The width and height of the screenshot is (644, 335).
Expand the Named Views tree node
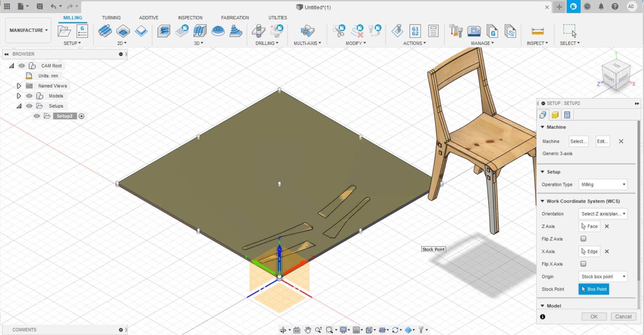[19, 86]
